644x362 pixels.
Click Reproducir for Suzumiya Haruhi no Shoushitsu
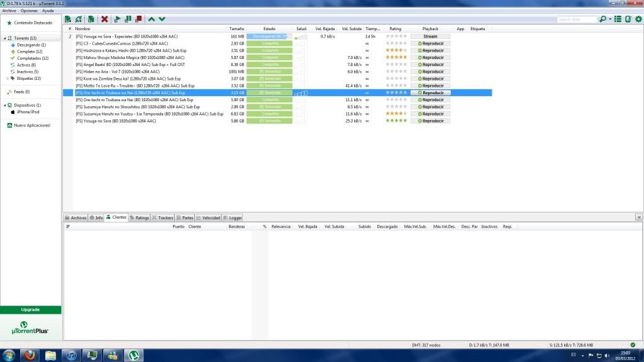[x=430, y=107]
